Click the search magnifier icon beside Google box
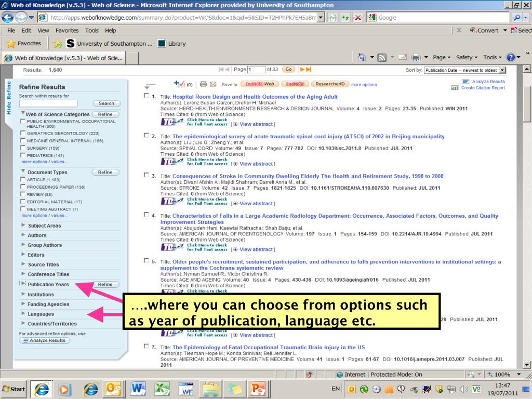 point(517,18)
